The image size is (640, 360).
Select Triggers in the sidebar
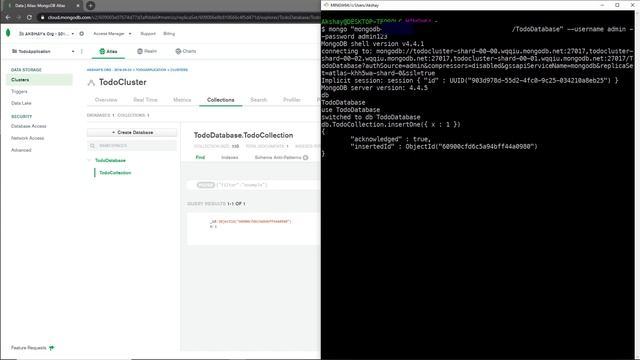click(x=19, y=91)
